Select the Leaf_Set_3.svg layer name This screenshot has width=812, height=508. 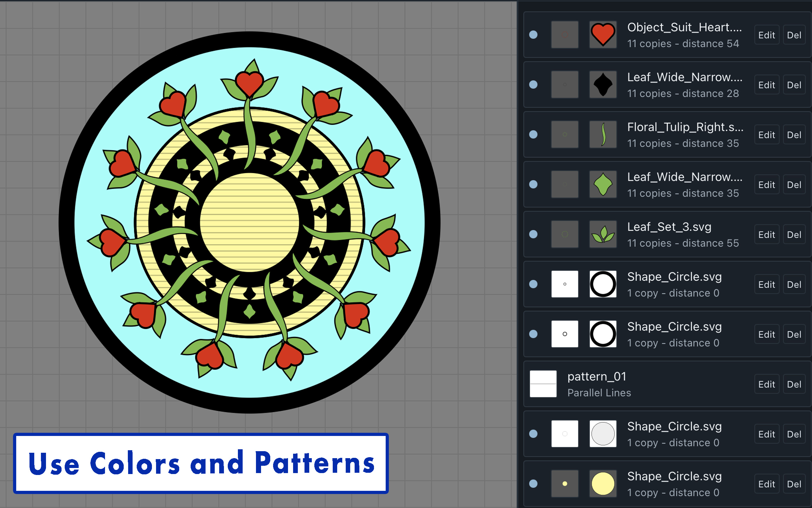tap(669, 227)
